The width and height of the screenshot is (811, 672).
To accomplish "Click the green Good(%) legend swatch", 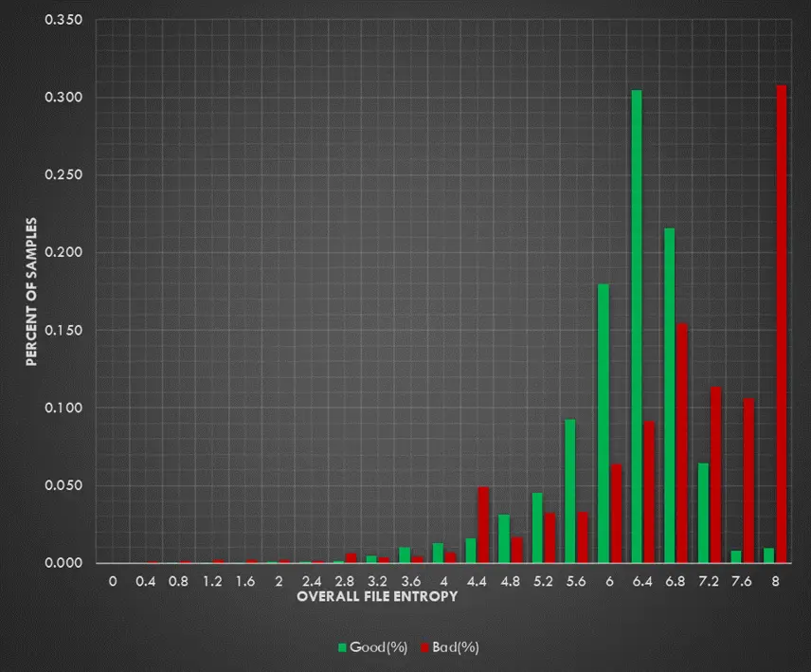I will point(342,648).
